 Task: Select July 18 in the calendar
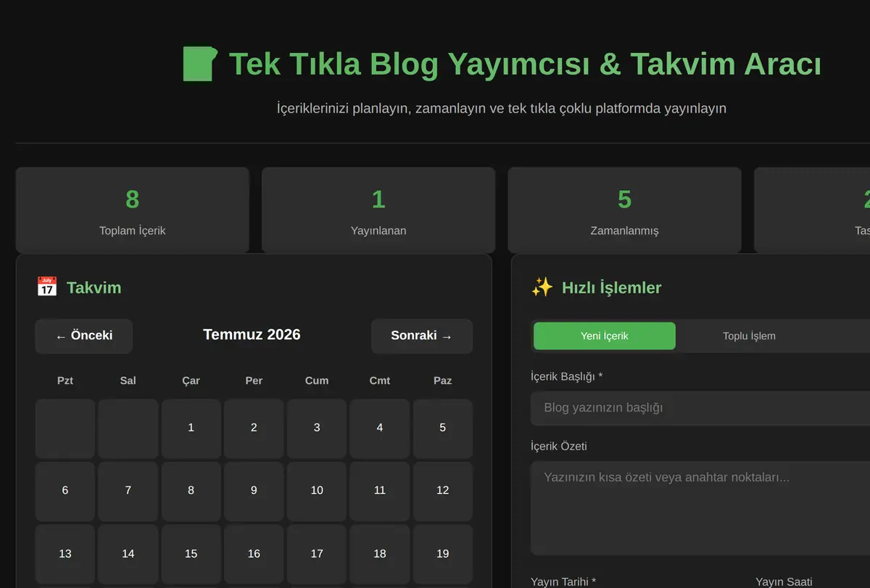[x=380, y=554]
